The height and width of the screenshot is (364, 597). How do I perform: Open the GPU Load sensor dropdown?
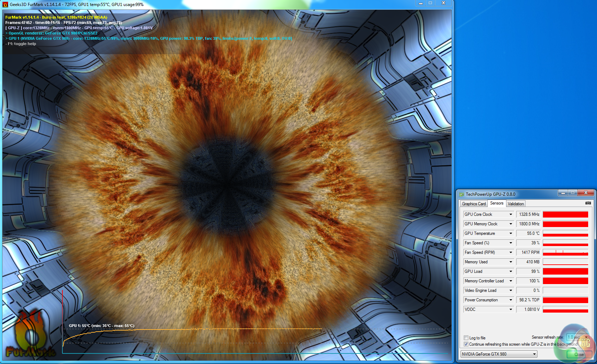[x=511, y=271]
